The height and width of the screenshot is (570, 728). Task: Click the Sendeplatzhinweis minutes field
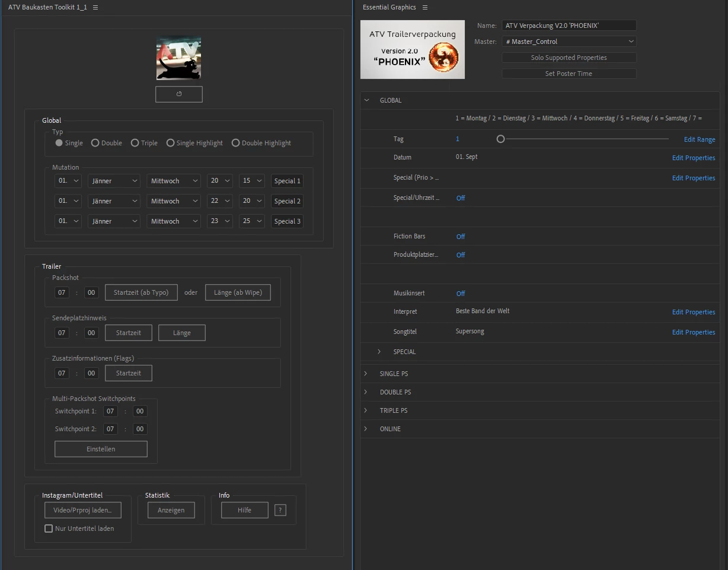tap(91, 333)
